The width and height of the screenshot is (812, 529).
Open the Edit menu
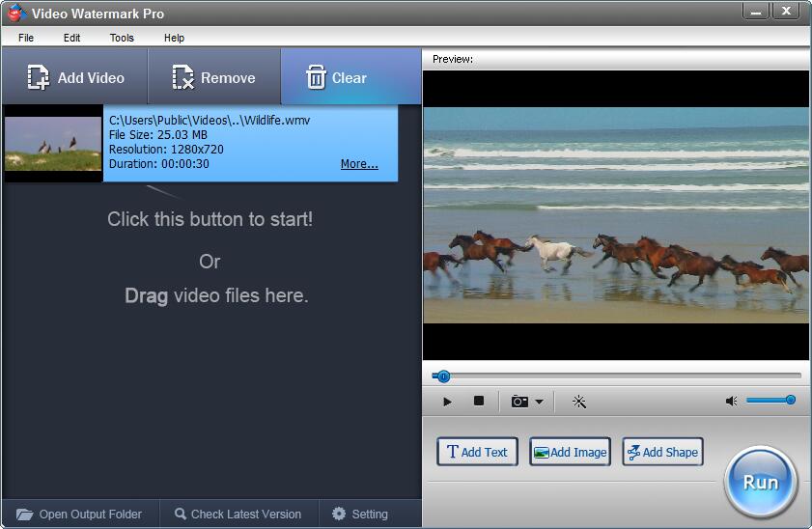pos(71,38)
